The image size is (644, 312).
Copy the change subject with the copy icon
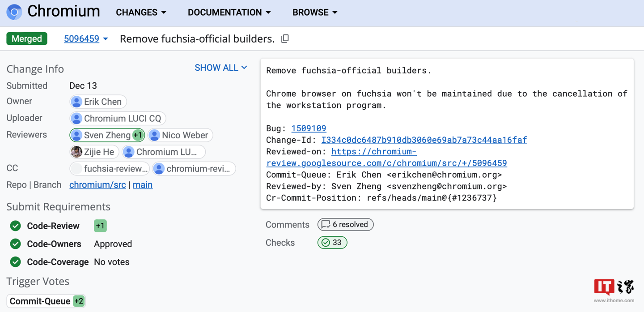point(285,39)
